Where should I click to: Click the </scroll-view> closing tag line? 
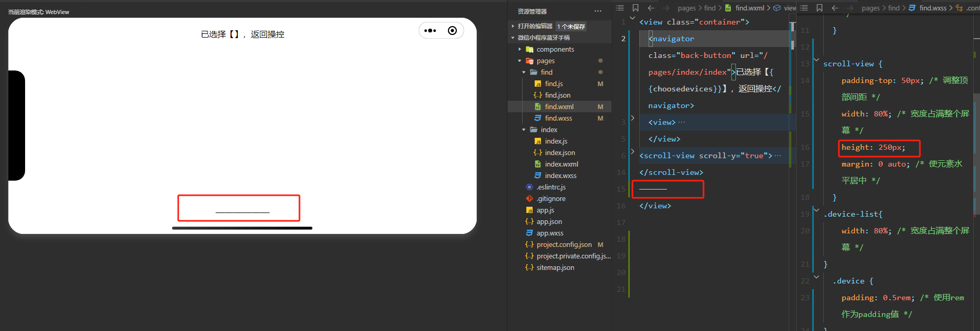point(671,172)
